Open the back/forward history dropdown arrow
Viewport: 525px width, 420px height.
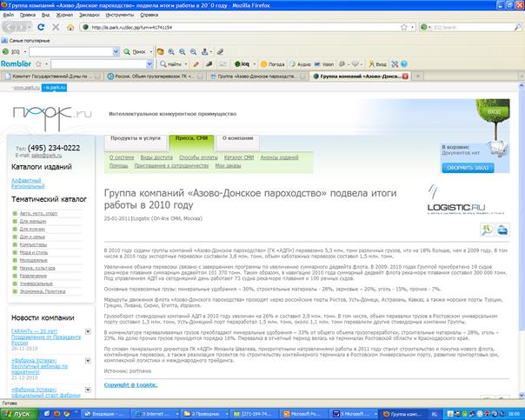[x=30, y=28]
